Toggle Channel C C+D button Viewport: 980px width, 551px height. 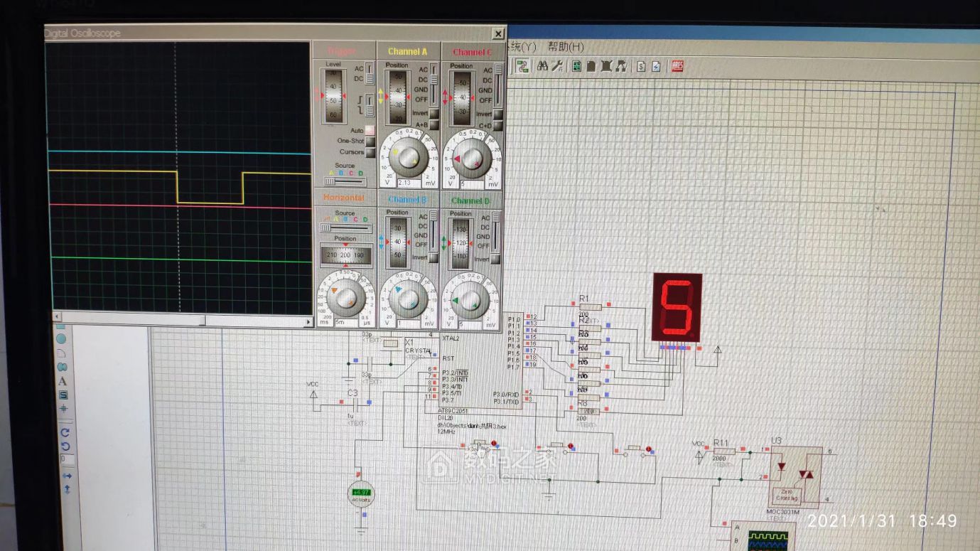point(498,126)
